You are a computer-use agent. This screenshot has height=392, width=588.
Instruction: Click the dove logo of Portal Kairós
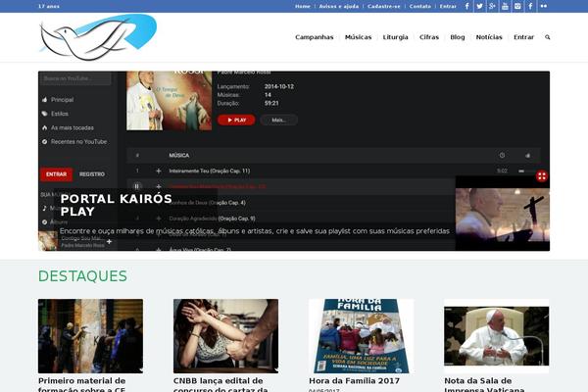coord(98,37)
